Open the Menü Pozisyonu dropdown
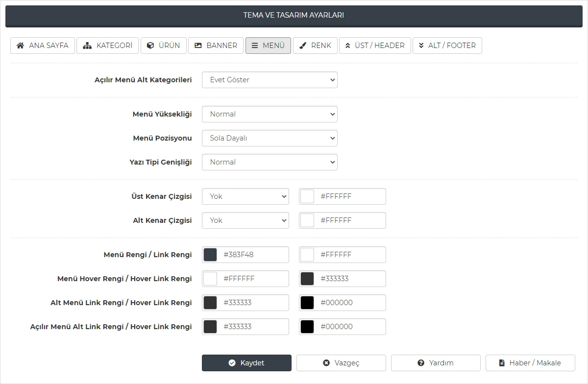588x384 pixels. tap(269, 138)
